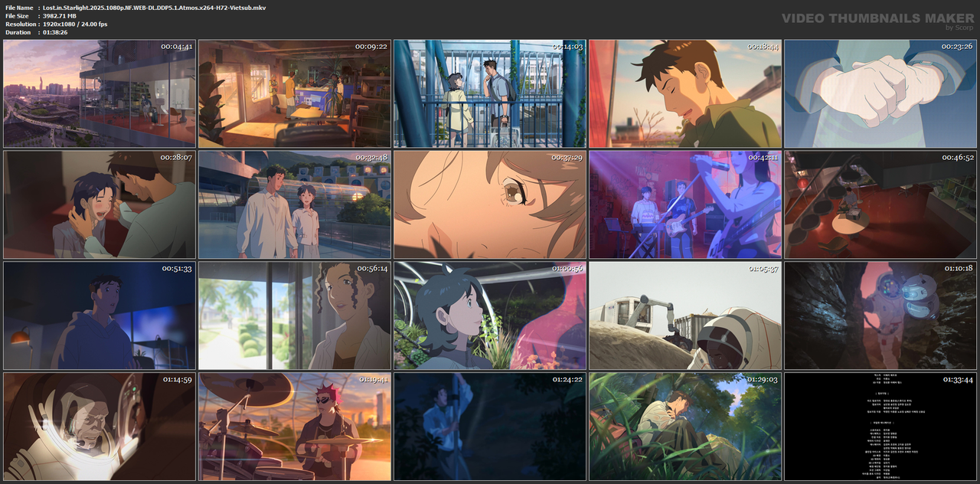Select the close-up eye thumbnail at 00:37:29
980x484 pixels.
tap(490, 204)
